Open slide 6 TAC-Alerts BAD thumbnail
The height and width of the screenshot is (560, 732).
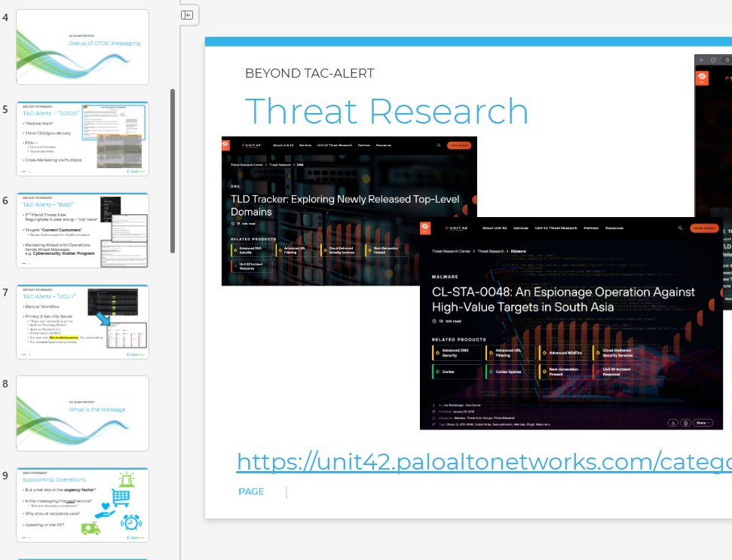83,230
